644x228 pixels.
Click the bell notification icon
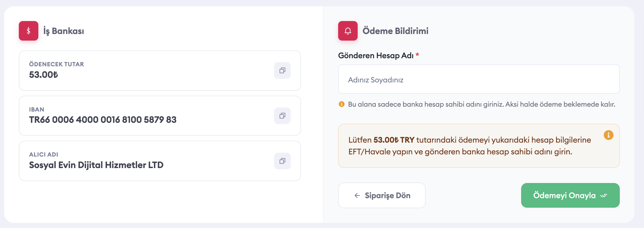pyautogui.click(x=348, y=31)
